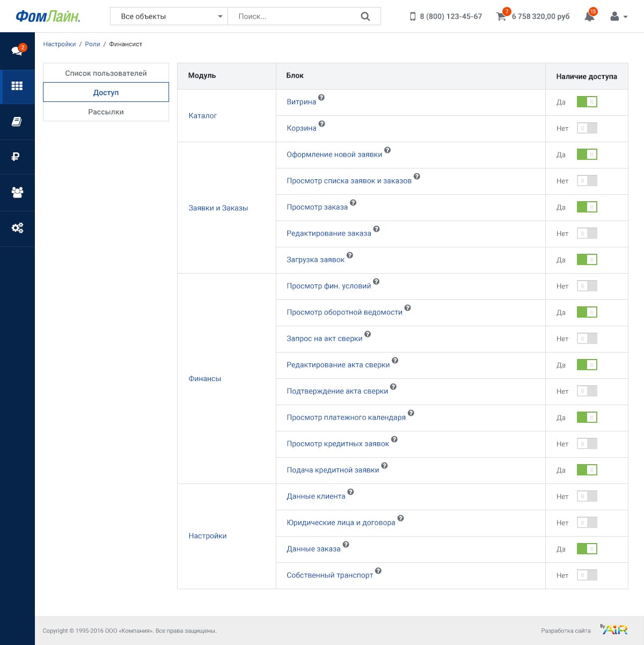Switch to the Рассылки tab
Screen dimensions: 644x645
[106, 112]
